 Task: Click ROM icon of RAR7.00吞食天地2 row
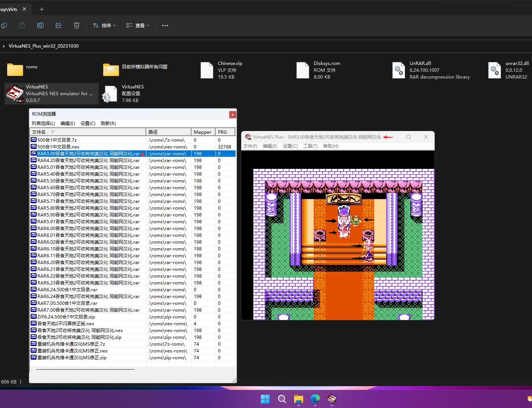tap(34, 310)
